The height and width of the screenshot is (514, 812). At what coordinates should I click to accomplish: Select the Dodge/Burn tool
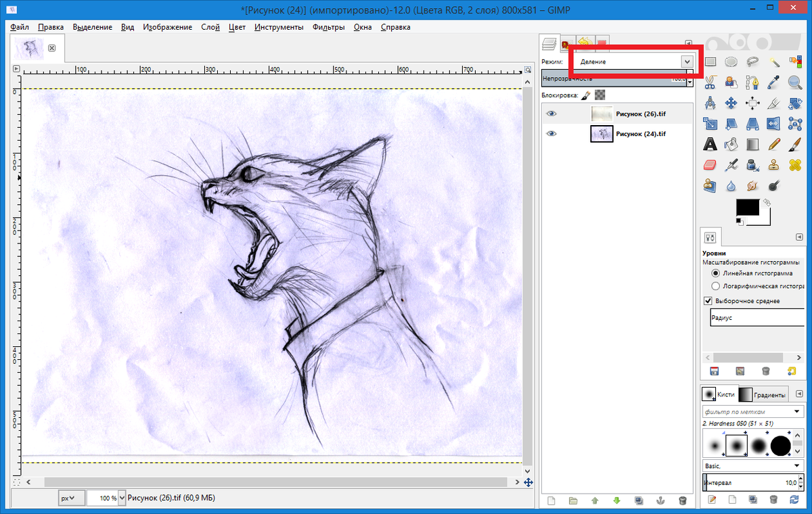pyautogui.click(x=774, y=185)
